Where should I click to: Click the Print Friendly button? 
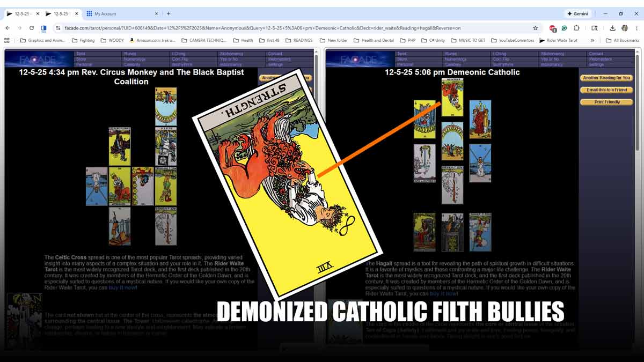click(x=606, y=102)
